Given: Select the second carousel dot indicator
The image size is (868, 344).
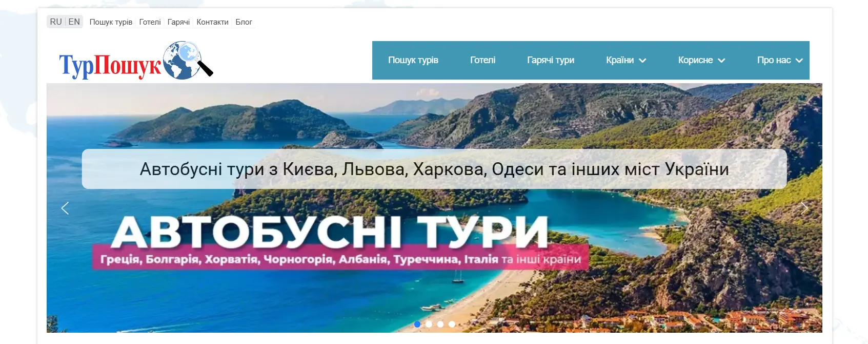Looking at the screenshot, I should pos(429,324).
